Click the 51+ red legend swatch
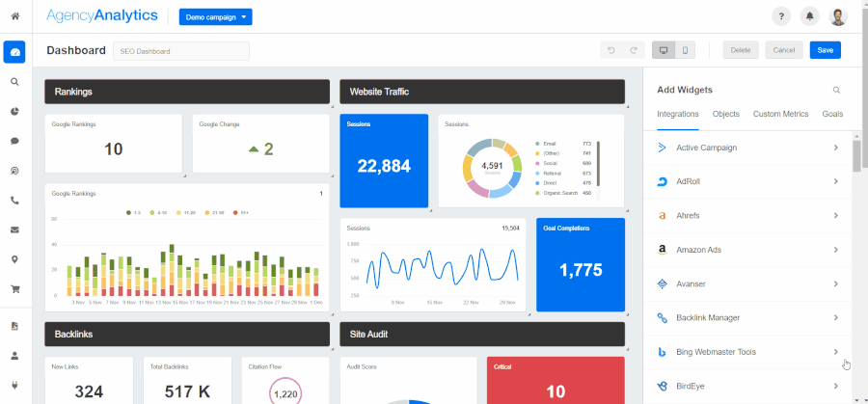The width and height of the screenshot is (868, 404). point(236,212)
